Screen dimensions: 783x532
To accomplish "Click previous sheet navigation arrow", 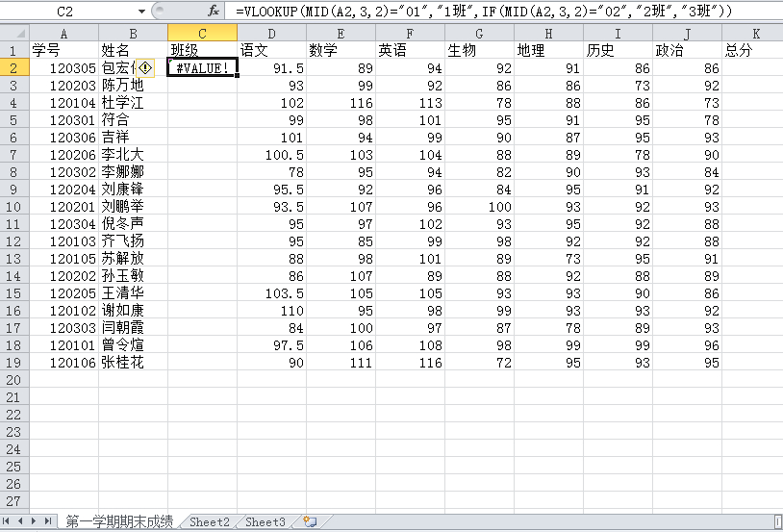I will click(20, 521).
